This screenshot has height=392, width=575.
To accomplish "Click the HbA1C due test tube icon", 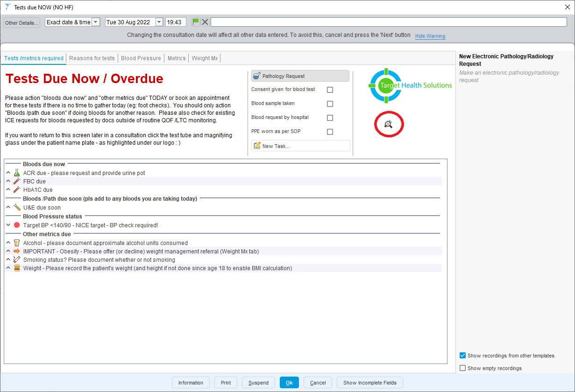I will (17, 189).
